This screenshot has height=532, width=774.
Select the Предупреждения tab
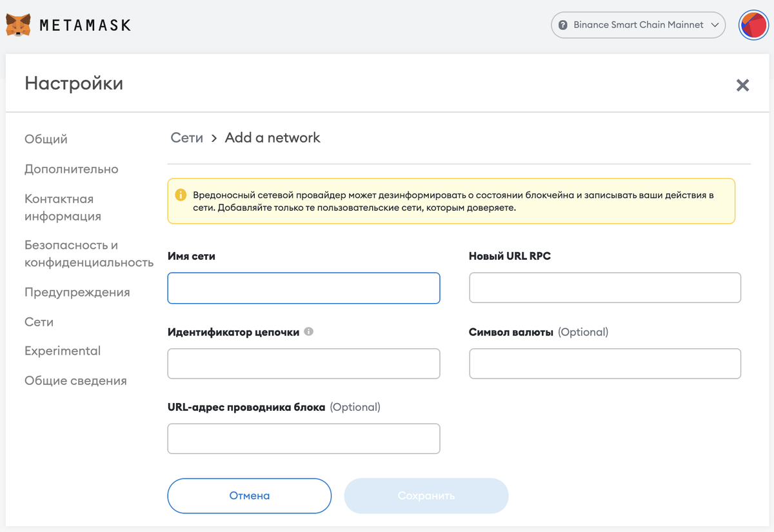pyautogui.click(x=77, y=292)
